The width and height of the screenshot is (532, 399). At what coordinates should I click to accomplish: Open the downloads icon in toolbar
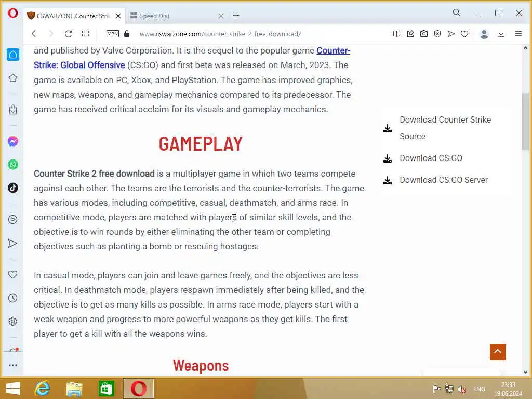[501, 34]
